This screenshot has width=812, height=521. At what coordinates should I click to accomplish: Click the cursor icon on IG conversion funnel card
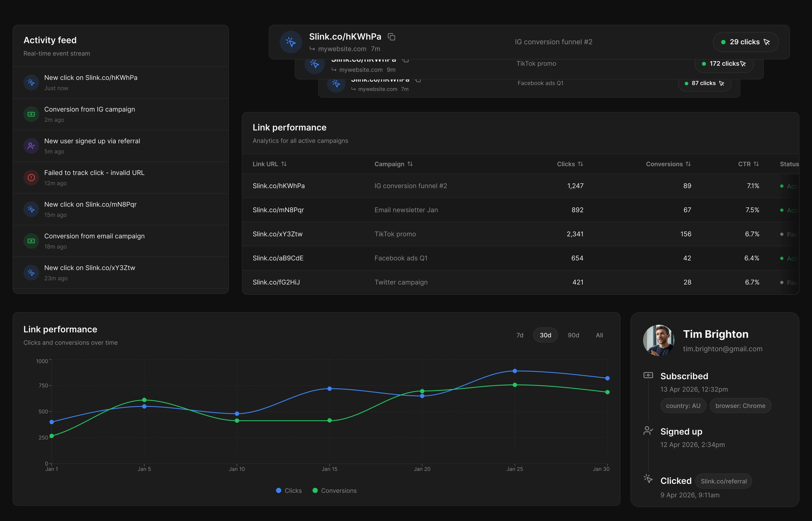point(291,42)
